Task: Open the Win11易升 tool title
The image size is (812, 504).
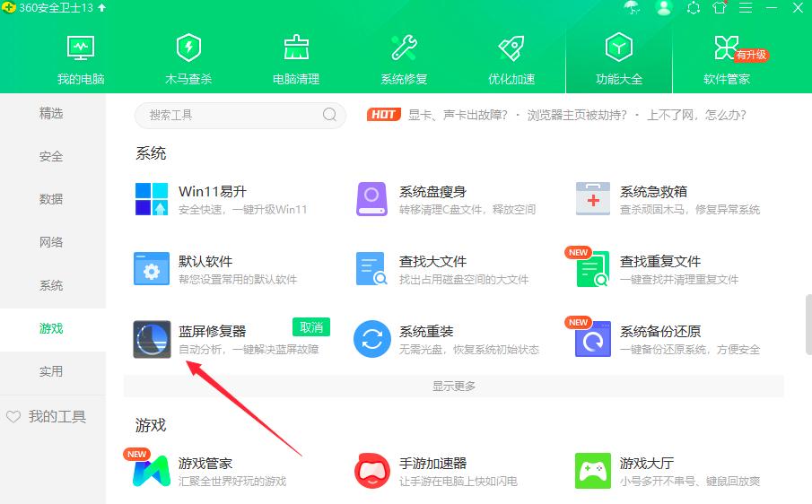Action: (x=213, y=191)
